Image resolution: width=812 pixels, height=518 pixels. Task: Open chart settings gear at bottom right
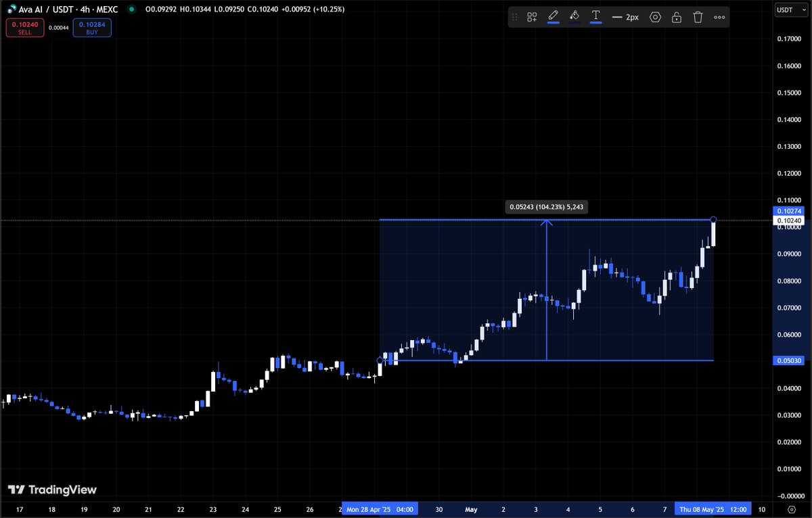click(x=792, y=509)
